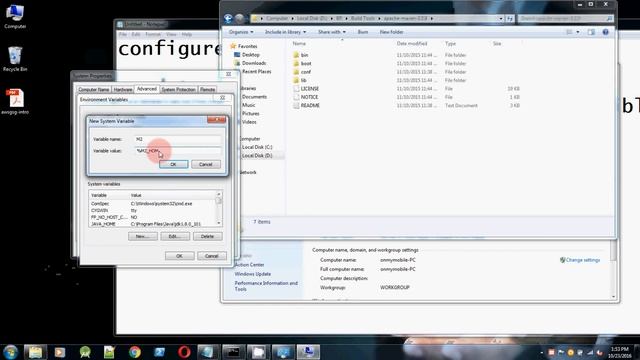Viewport: 640px width, 360px height.
Task: Click the system variables list scrollbar
Action: (219, 209)
